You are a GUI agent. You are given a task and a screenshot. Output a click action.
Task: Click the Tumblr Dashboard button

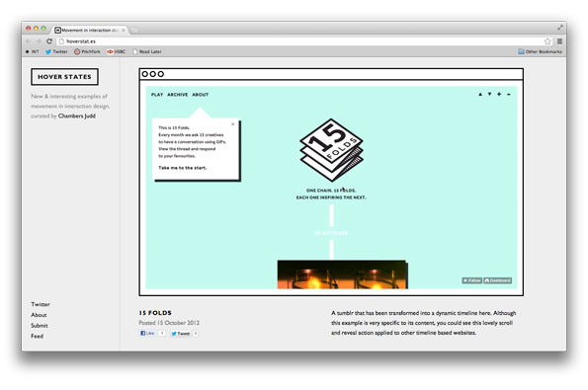498,280
